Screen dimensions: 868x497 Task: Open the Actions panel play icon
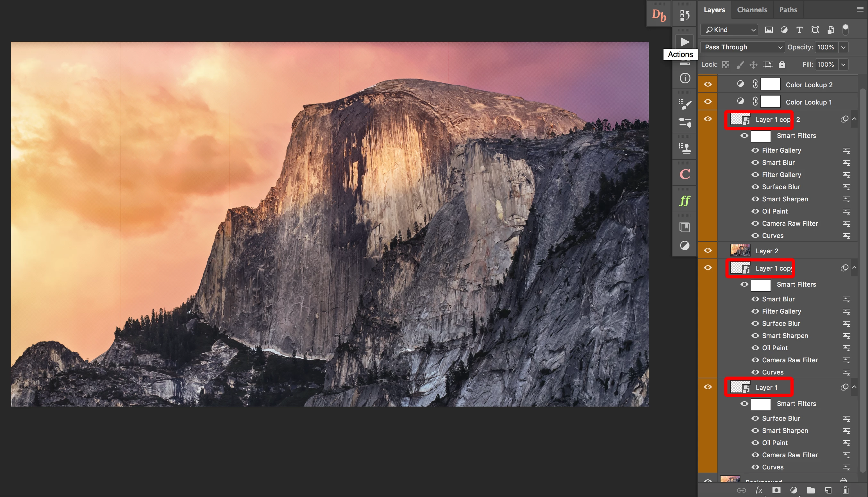click(684, 42)
